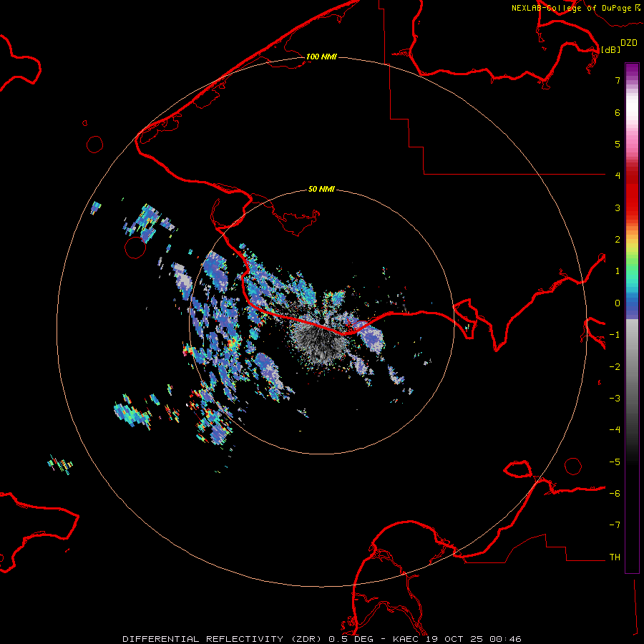Click the 2 dB legend label
This screenshot has height=644, width=644.
coord(618,240)
